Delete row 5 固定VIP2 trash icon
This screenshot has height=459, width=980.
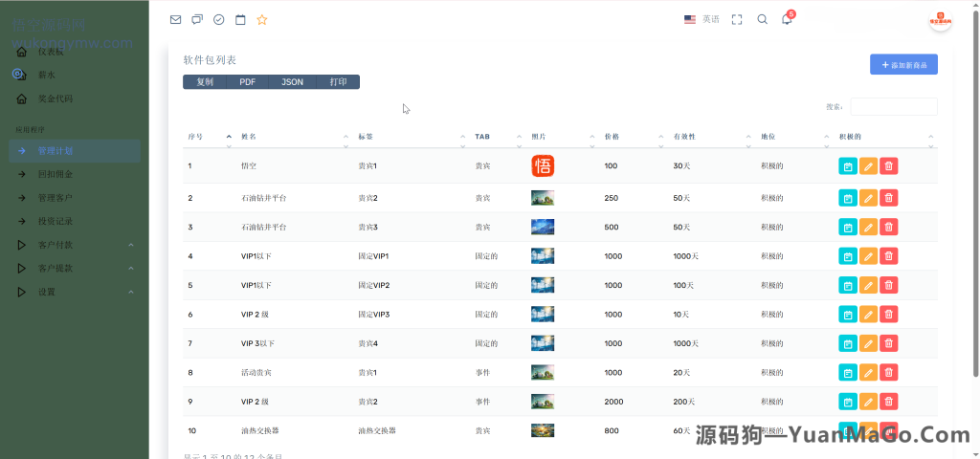(889, 285)
